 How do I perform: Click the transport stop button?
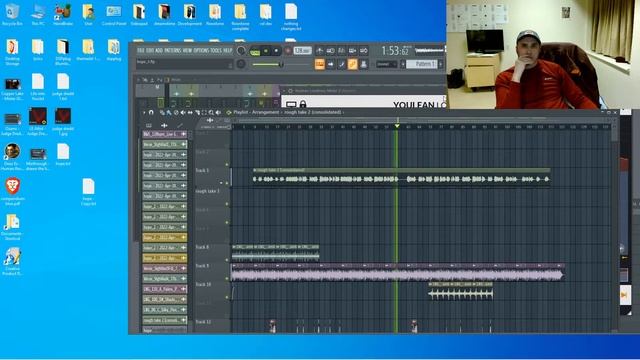pyautogui.click(x=276, y=51)
